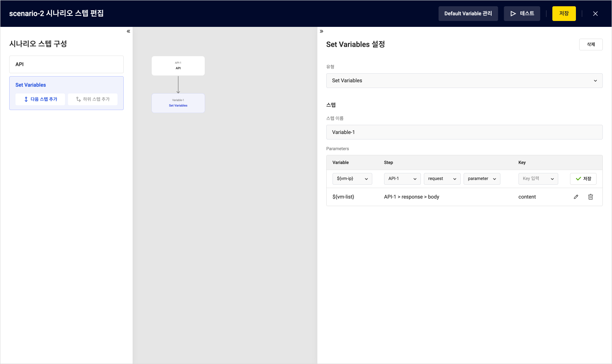
Task: Click the Step column header
Action: (x=388, y=163)
